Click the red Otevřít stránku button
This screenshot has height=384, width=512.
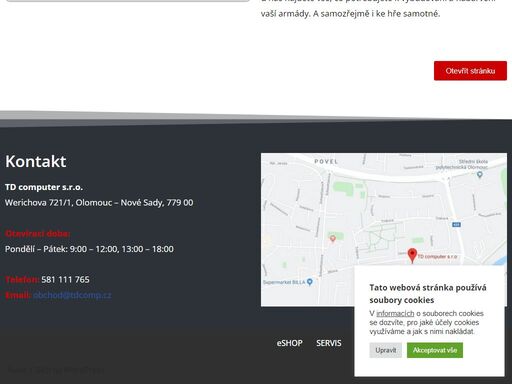click(x=470, y=71)
